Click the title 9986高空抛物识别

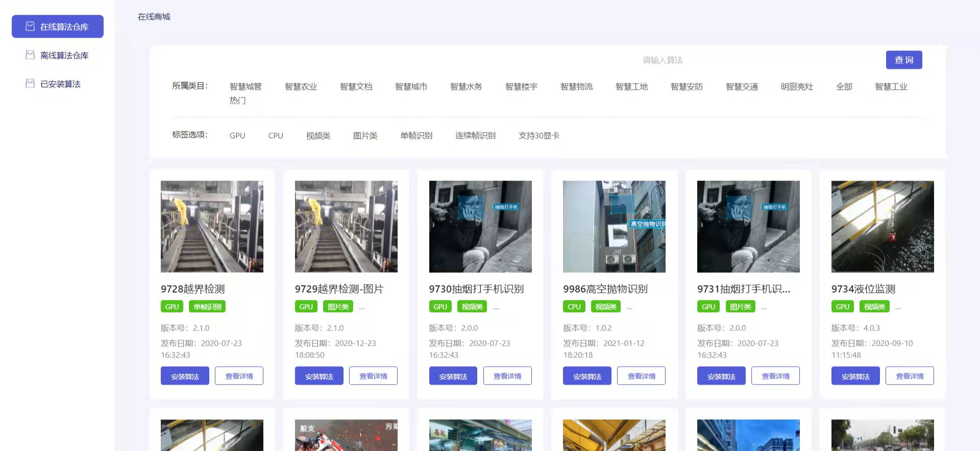(x=605, y=289)
